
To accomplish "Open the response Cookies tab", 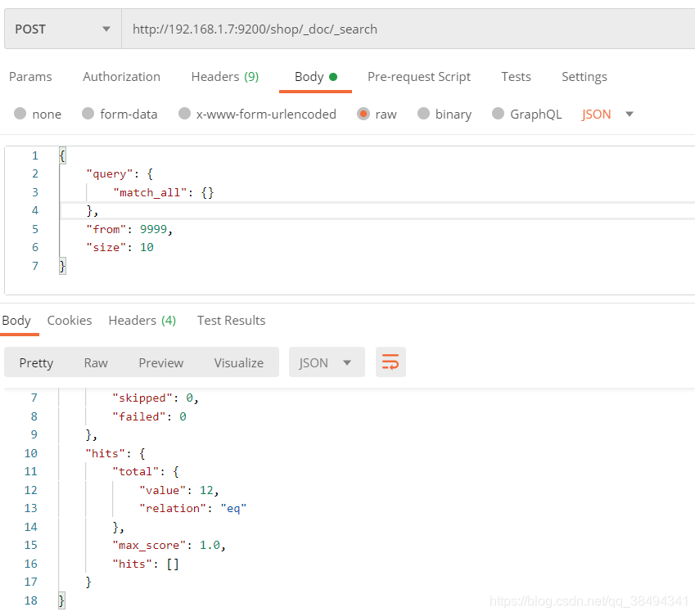I will coord(70,321).
